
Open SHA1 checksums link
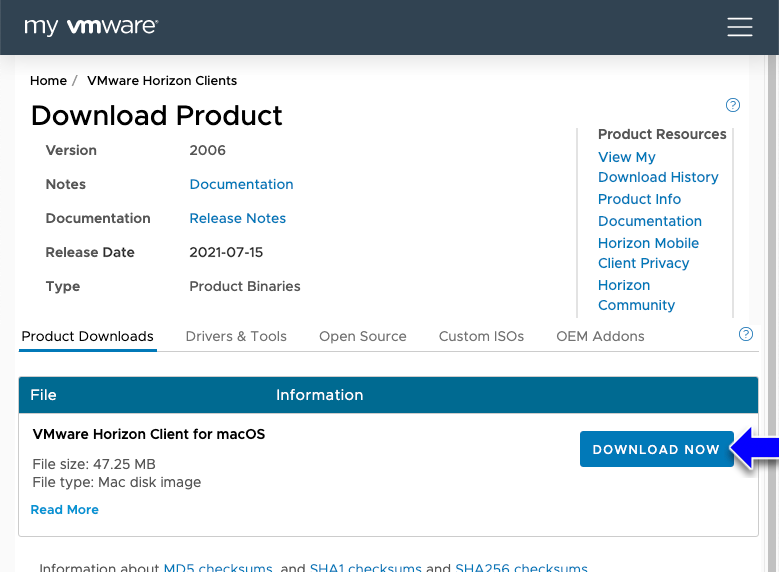coord(366,567)
